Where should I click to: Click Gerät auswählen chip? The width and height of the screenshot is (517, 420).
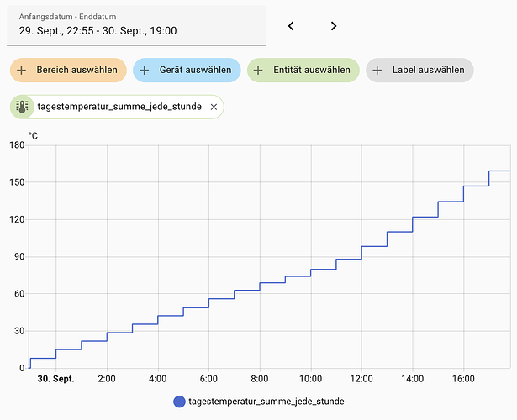pos(187,71)
